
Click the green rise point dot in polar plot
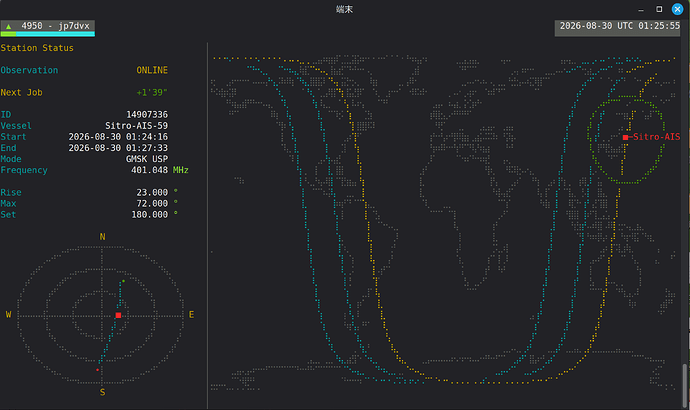click(123, 281)
